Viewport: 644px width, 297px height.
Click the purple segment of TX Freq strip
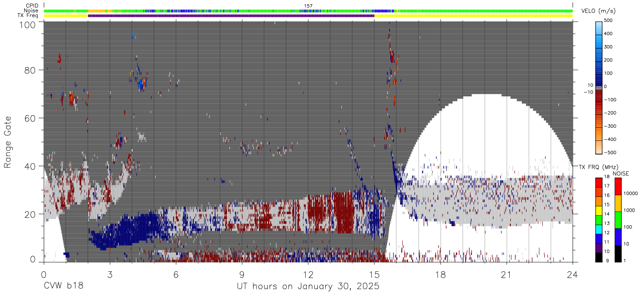tap(231, 16)
